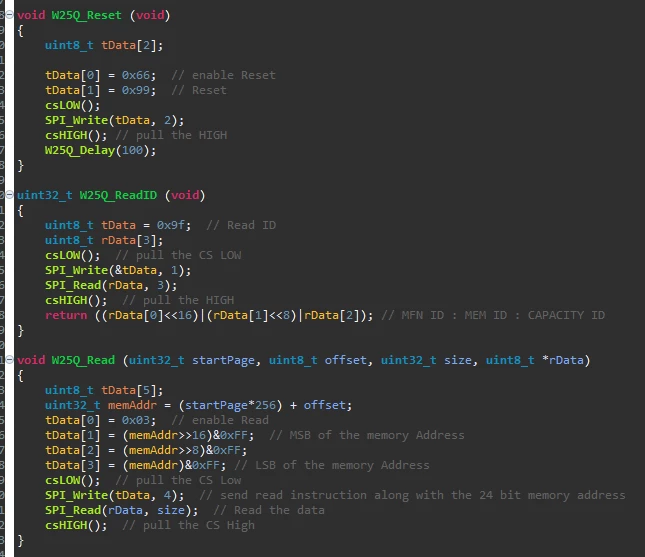
Task: Click the '// Read ID' comment
Action: coord(241,225)
